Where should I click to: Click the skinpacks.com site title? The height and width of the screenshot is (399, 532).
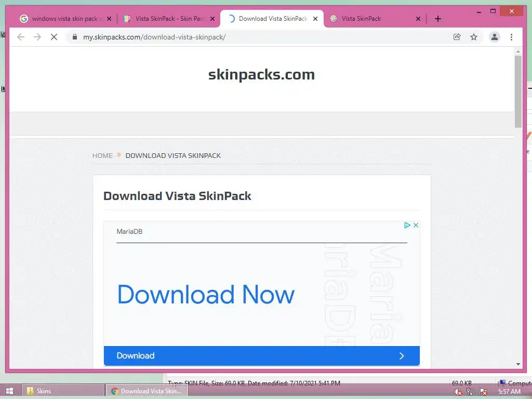[x=262, y=74]
